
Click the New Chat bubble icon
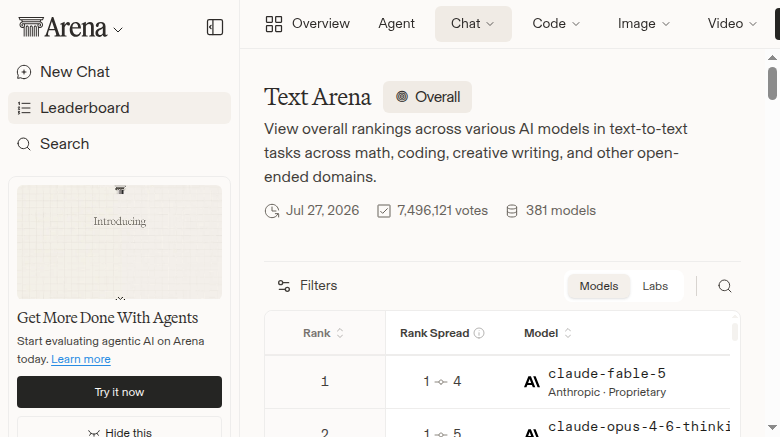point(24,72)
